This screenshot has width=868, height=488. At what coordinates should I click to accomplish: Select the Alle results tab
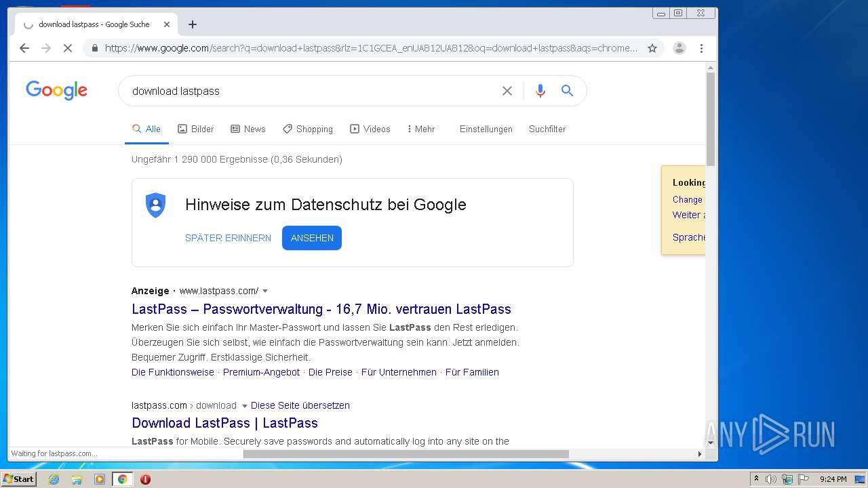coord(146,129)
